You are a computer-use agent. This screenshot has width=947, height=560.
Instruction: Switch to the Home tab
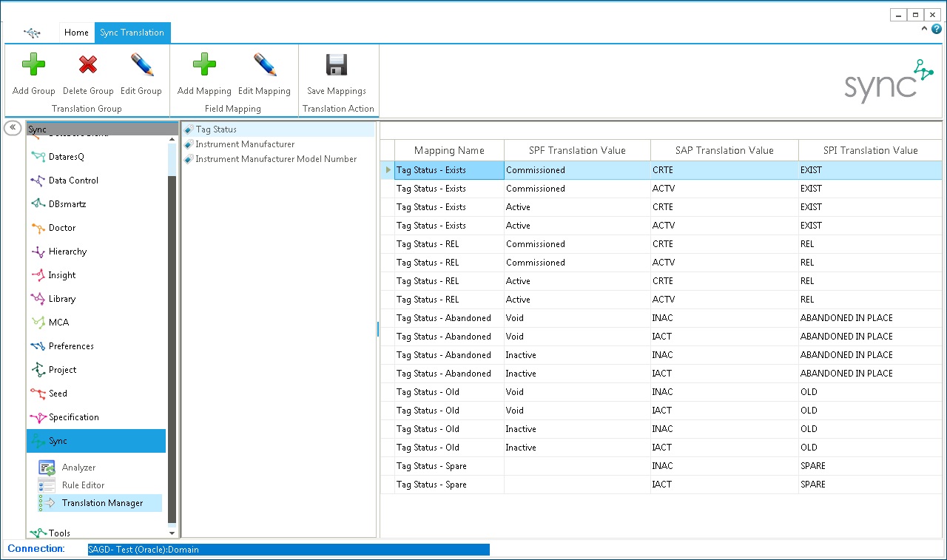coord(76,33)
